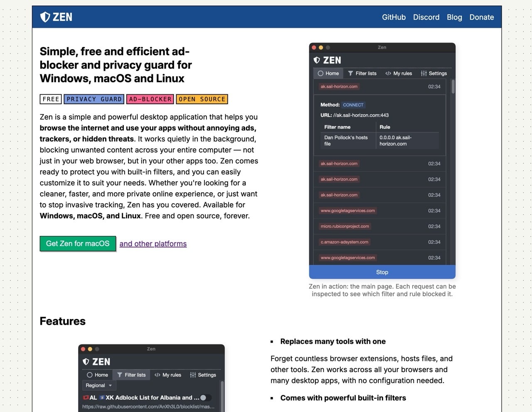The width and height of the screenshot is (532, 412).
Task: Click the Settings sliders icon in top screenshot
Action: [424, 74]
